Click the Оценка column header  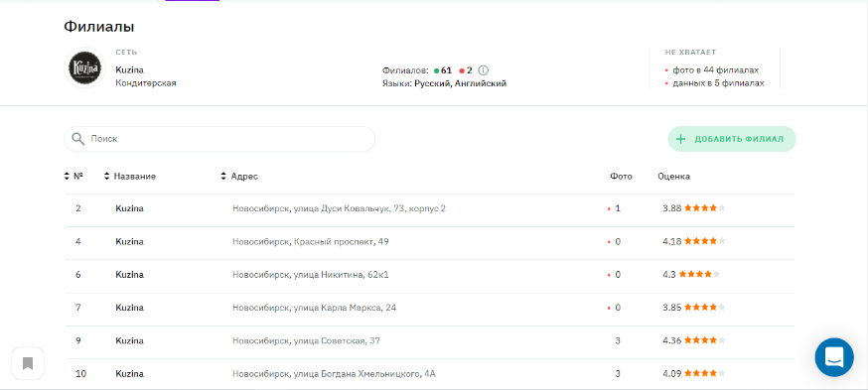673,177
